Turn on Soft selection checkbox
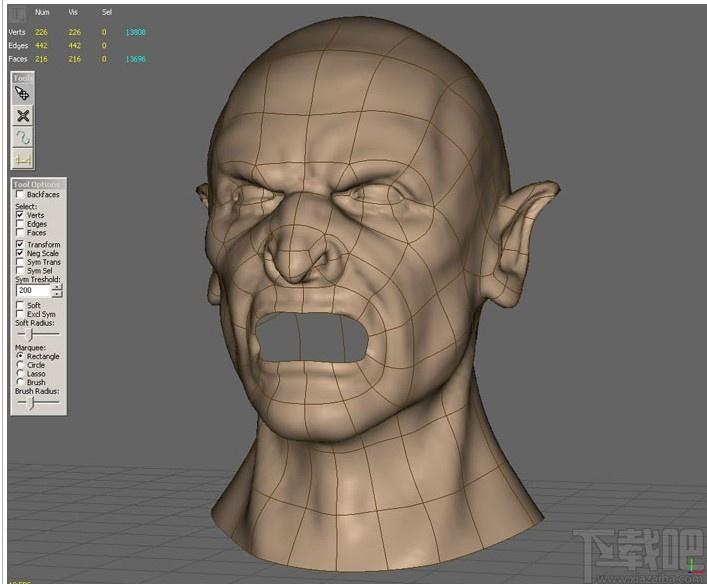 point(20,305)
